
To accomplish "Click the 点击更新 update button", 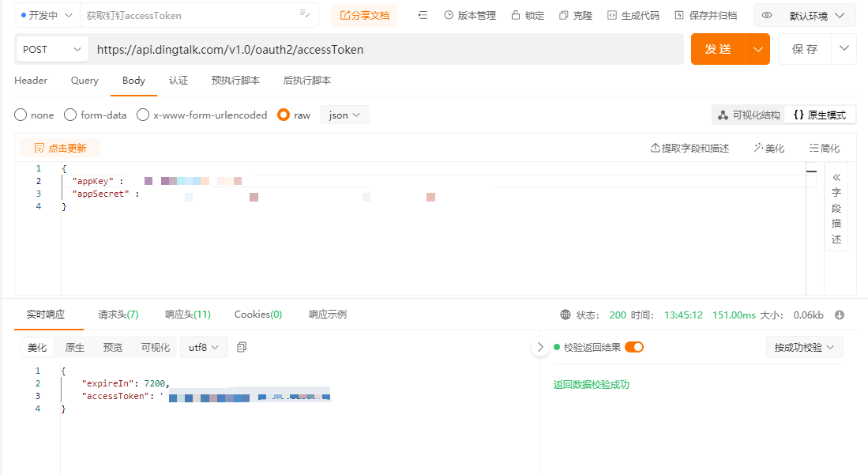I will 60,148.
